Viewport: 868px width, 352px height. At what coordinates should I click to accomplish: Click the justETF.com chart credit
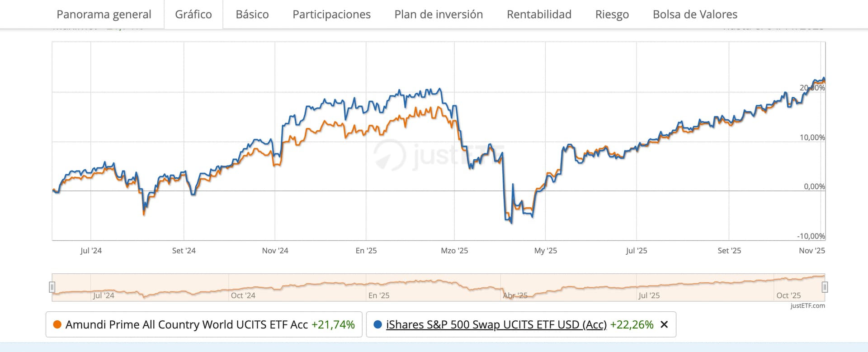[807, 306]
